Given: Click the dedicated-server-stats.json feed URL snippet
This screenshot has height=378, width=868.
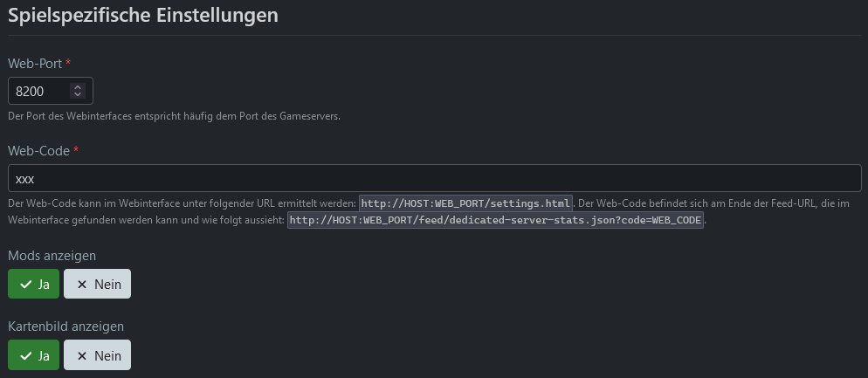Looking at the screenshot, I should [495, 220].
